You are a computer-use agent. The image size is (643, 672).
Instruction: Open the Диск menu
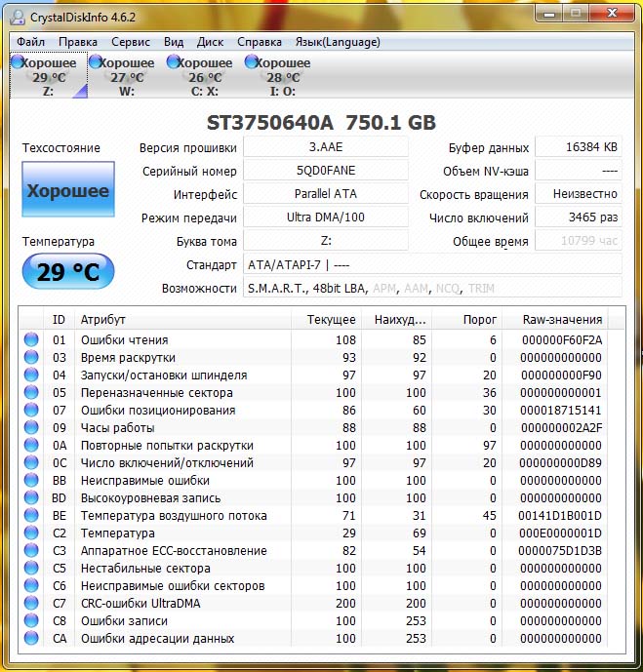pos(210,42)
